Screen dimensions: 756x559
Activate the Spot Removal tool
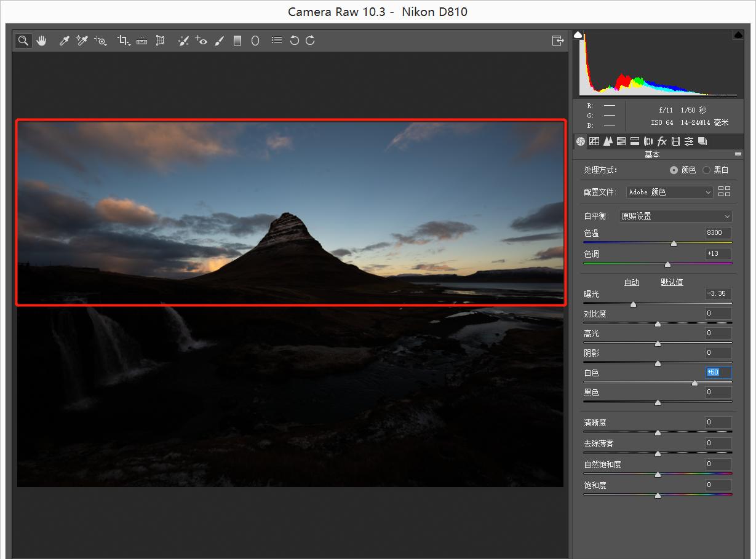(183, 41)
